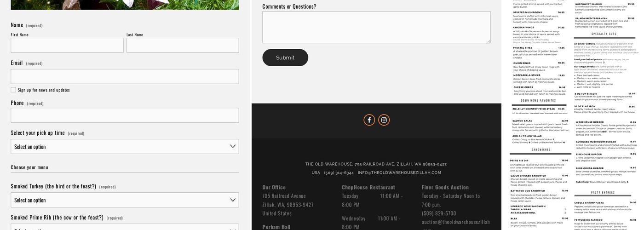This screenshot has height=230, width=644.
Task: Dial the (509) 829-5700 auction number
Action: (x=439, y=213)
